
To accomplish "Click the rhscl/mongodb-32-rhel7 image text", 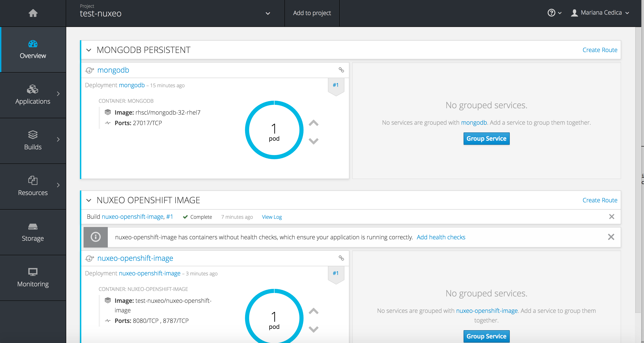I will tap(168, 113).
